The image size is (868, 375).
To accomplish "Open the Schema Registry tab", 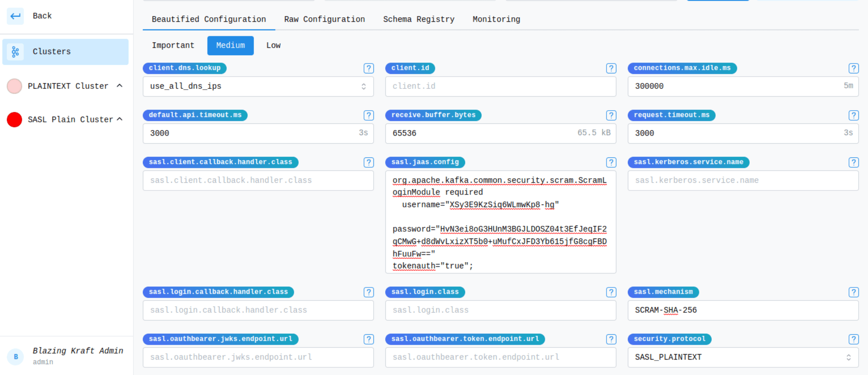I will point(419,19).
